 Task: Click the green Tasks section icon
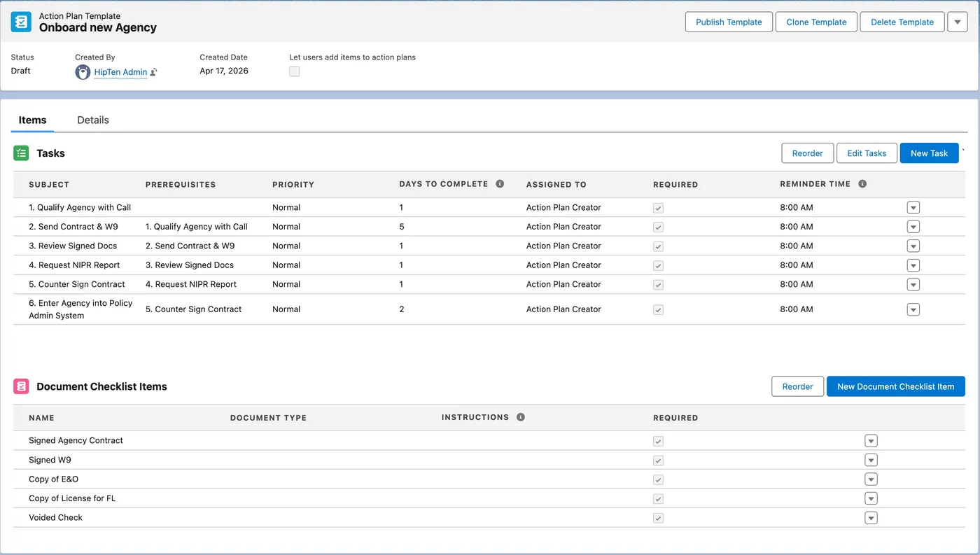coord(21,153)
